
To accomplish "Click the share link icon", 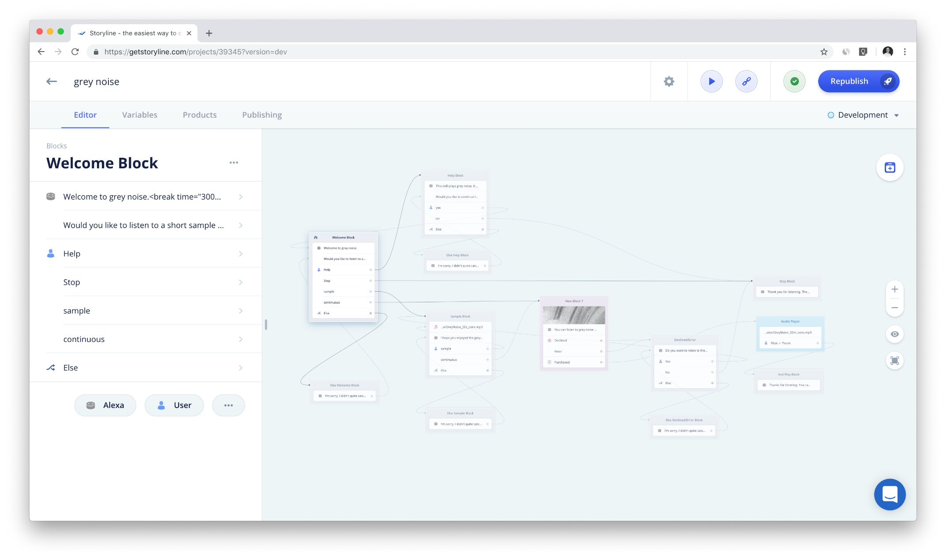I will pos(746,82).
